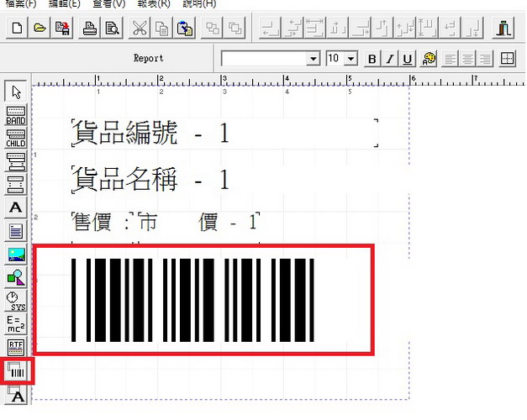Screen dimensions: 527x420
Task: Align selected objects to bottom edges
Action: pyautogui.click(x=473, y=28)
